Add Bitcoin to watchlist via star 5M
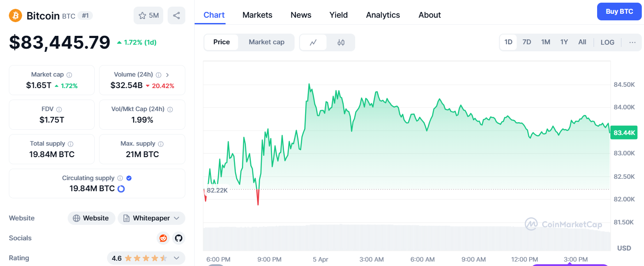The image size is (644, 266). (149, 15)
